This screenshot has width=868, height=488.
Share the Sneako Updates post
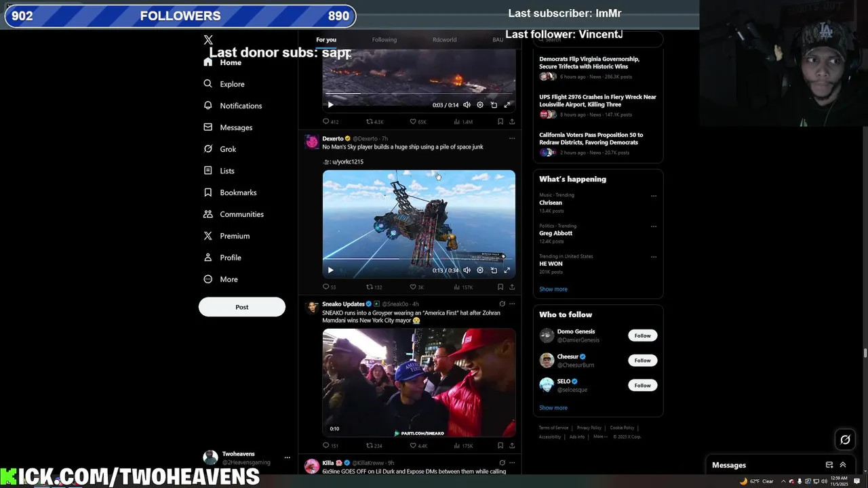coord(512,446)
